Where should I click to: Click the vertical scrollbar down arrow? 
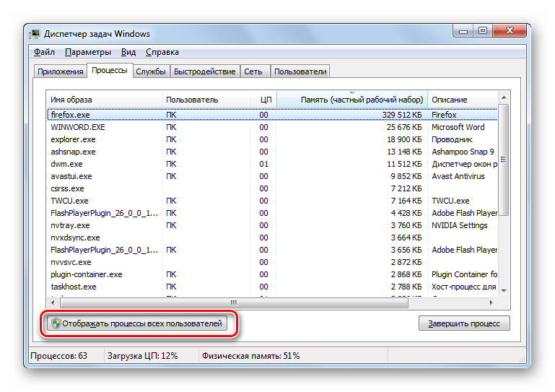point(504,291)
